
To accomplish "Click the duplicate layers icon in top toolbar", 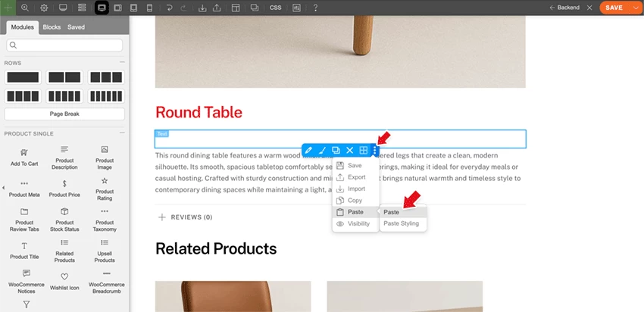I will pyautogui.click(x=255, y=8).
